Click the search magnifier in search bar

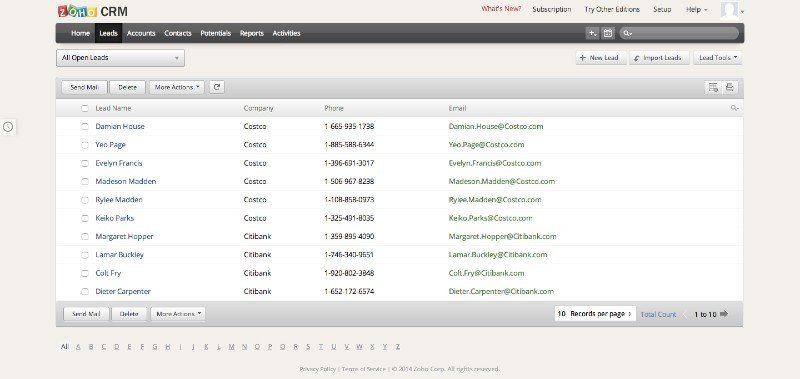[628, 33]
